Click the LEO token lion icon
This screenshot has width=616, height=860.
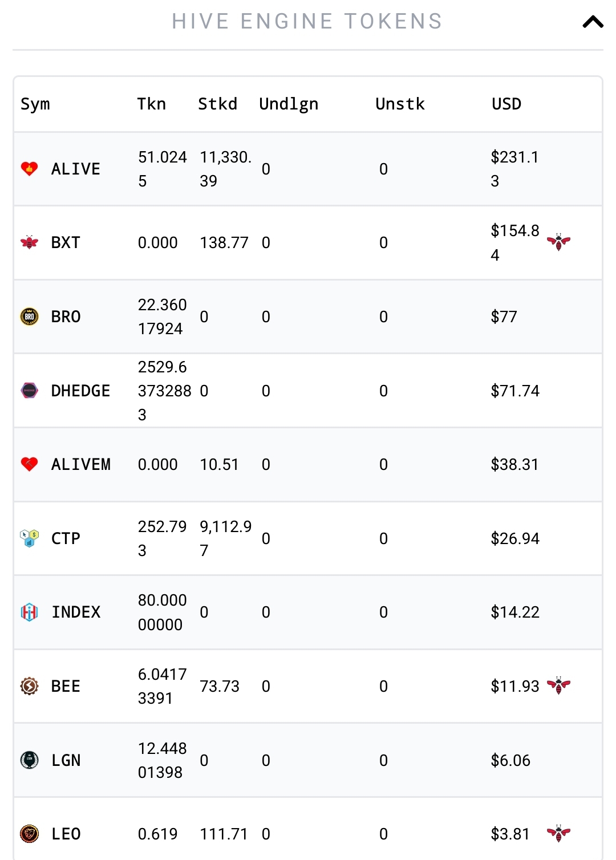click(30, 834)
